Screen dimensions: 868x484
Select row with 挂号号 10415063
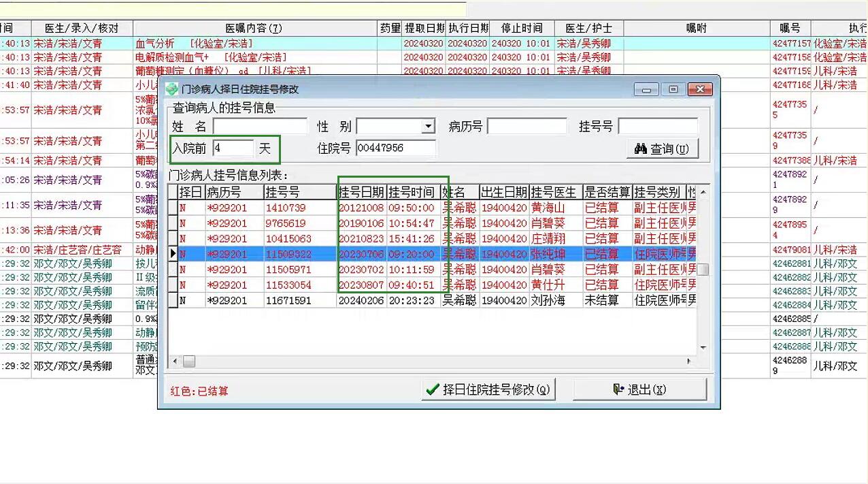(x=433, y=239)
